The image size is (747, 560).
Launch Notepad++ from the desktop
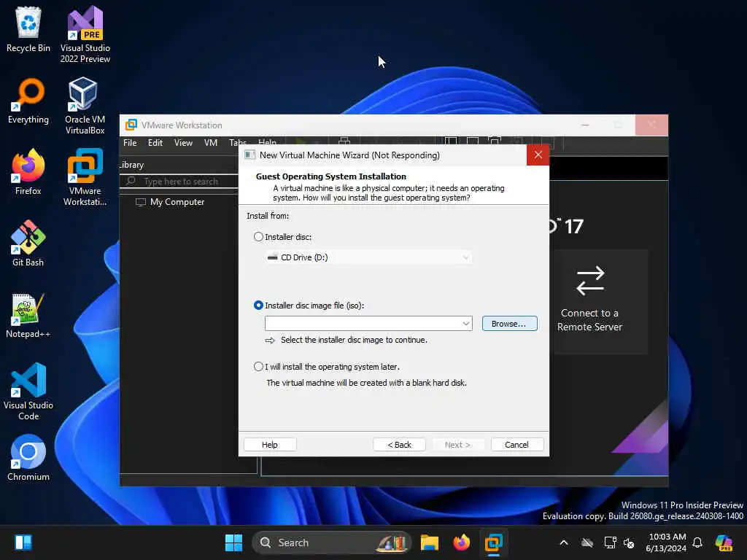coord(28,315)
